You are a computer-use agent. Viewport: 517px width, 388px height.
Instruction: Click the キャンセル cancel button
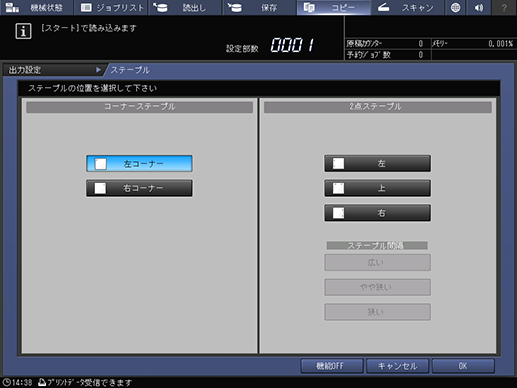click(x=397, y=366)
